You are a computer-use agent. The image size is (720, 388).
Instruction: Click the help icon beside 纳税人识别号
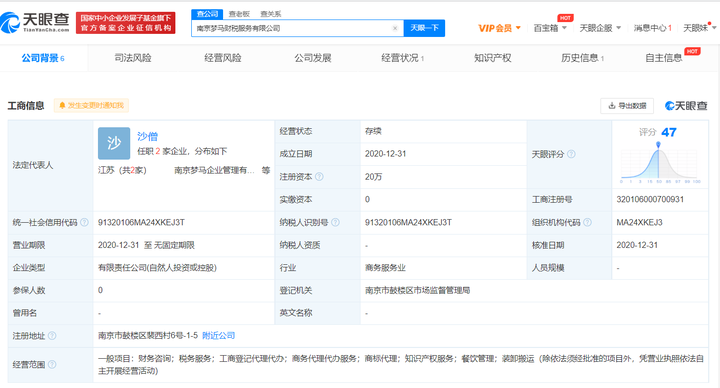[x=336, y=222]
